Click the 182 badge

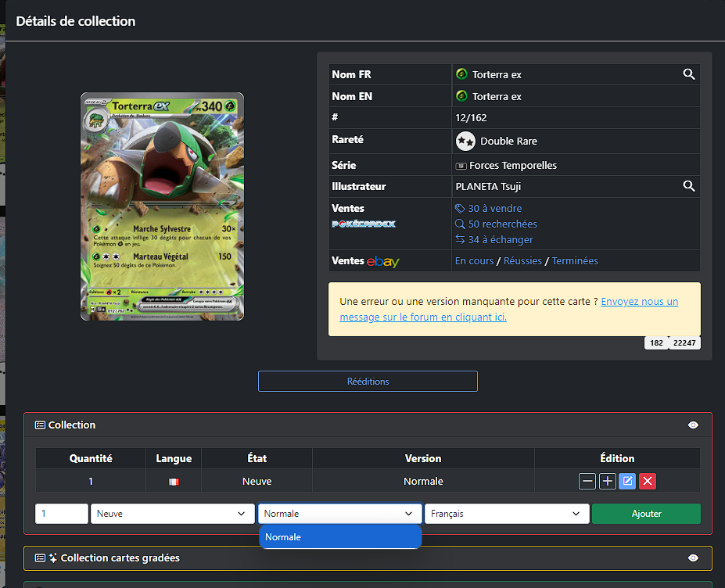pyautogui.click(x=656, y=343)
